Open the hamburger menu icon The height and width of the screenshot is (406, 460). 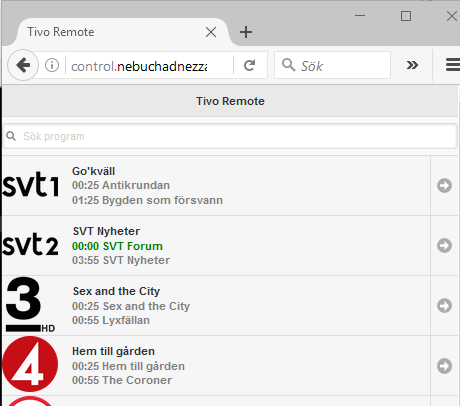pos(453,65)
